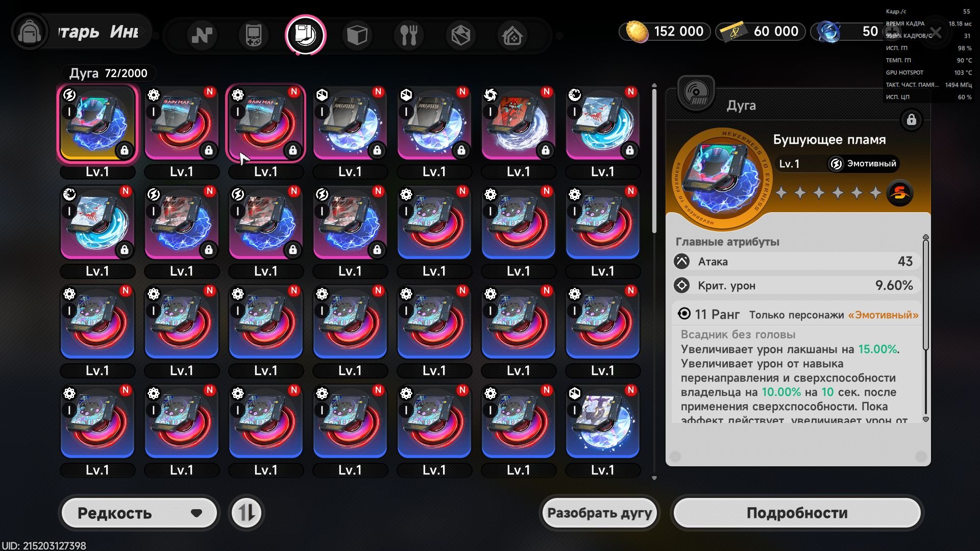
Task: Select the N-shaped category tab icon
Action: (202, 35)
